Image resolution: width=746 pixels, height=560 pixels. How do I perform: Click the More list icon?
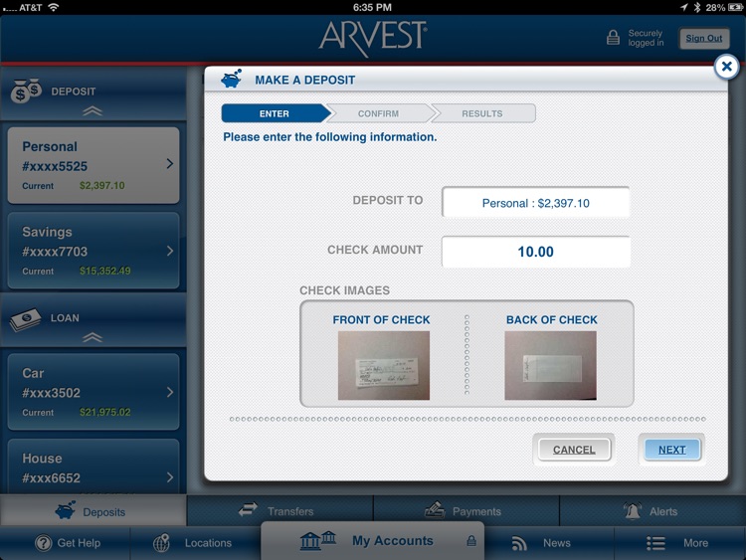click(655, 543)
